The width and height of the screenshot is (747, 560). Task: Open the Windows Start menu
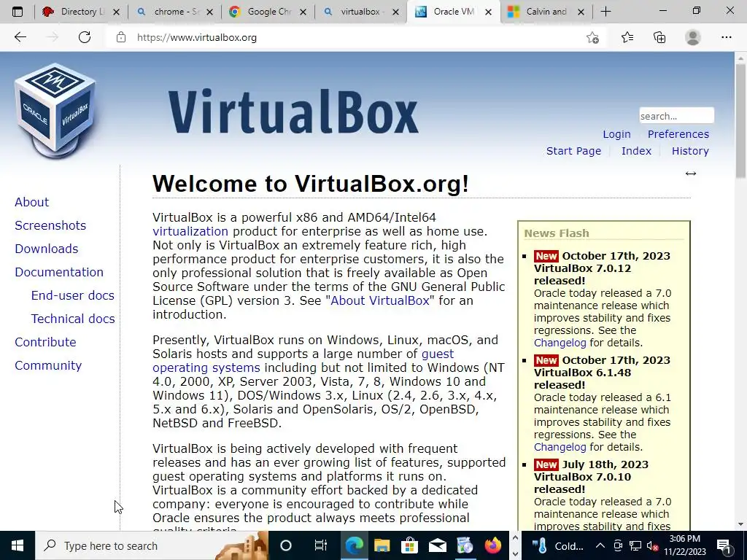18,545
